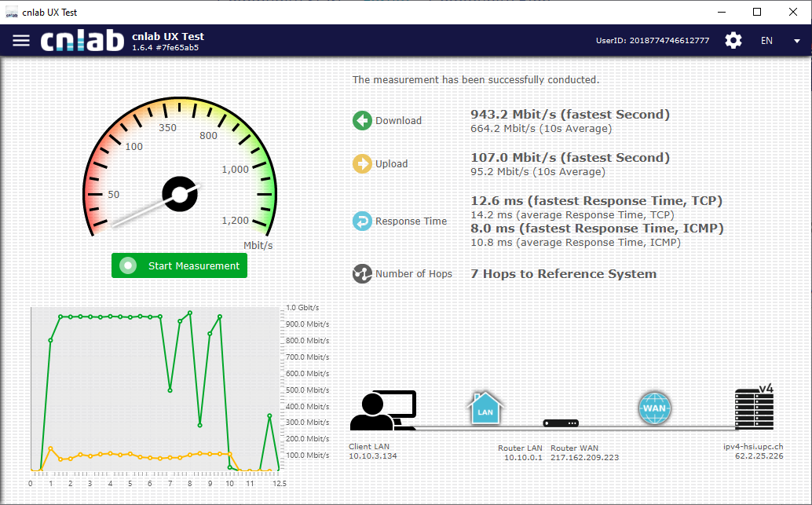Click the language dropdown arrow
The width and height of the screenshot is (812, 505).
click(797, 41)
